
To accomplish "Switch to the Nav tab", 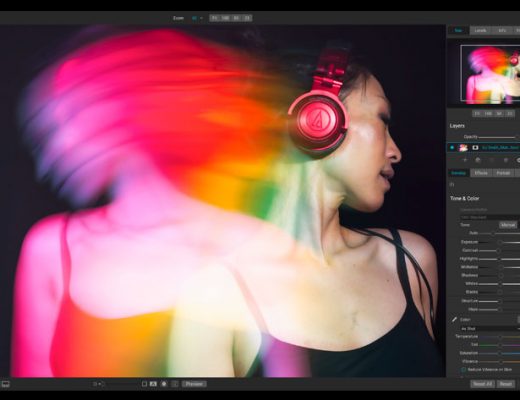I will [x=458, y=30].
